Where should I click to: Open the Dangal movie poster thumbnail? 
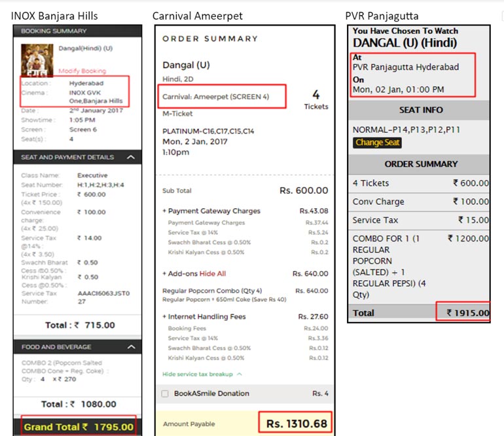pyautogui.click(x=37, y=60)
